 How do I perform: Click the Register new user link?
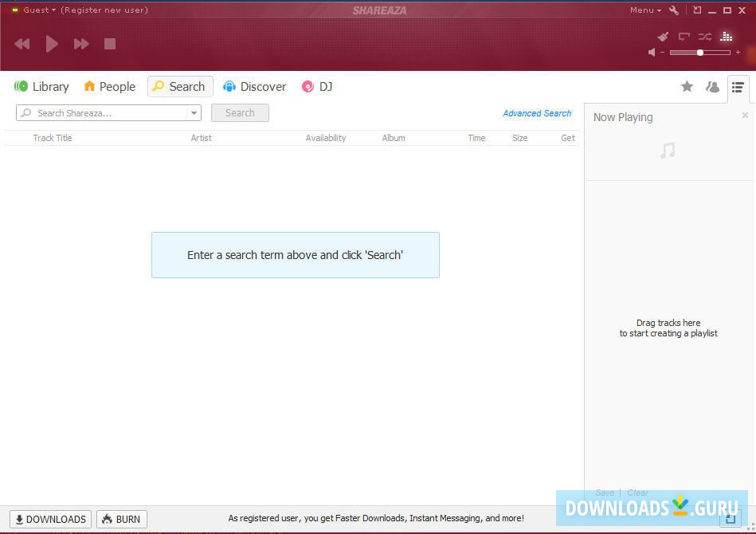[104, 10]
